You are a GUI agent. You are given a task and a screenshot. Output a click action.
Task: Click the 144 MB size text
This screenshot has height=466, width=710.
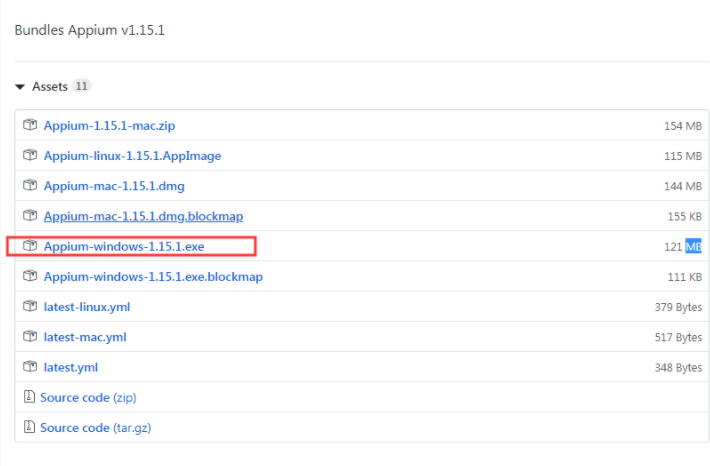683,187
